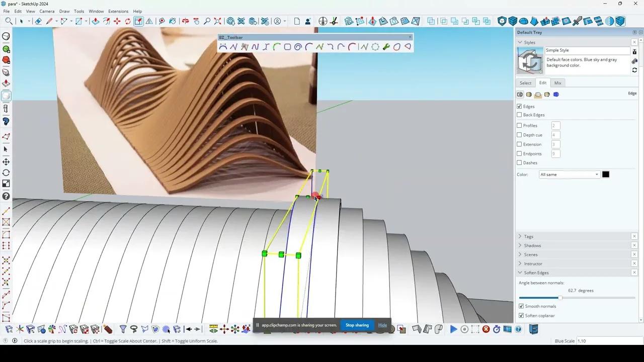Click the Simple Style thumbnail
Viewport: 644px width, 362px height.
(x=529, y=60)
